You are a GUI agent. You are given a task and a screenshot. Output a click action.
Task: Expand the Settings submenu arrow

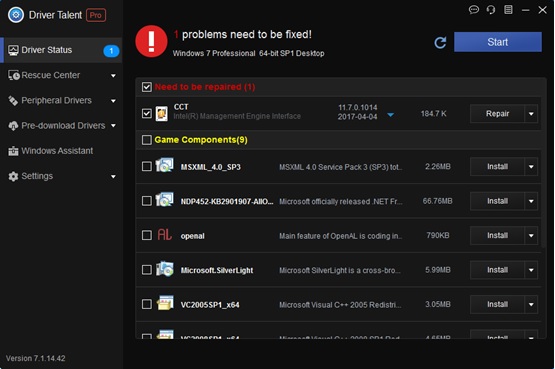pyautogui.click(x=113, y=177)
